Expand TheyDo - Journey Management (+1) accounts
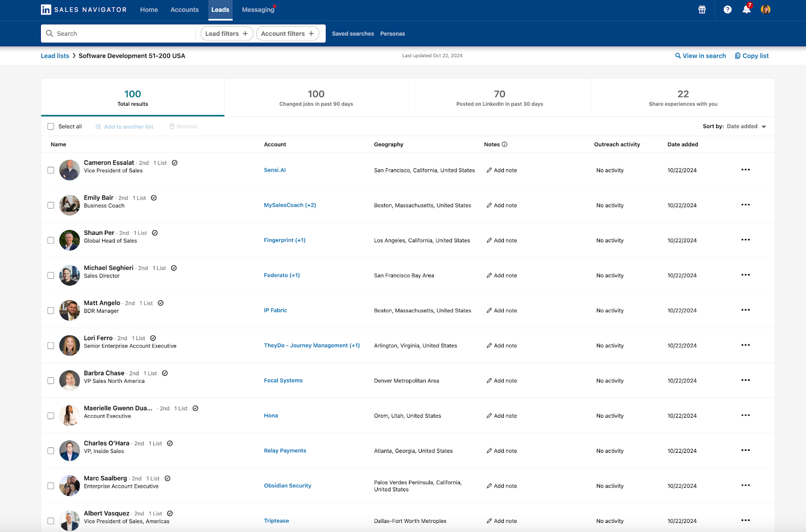 coord(312,346)
